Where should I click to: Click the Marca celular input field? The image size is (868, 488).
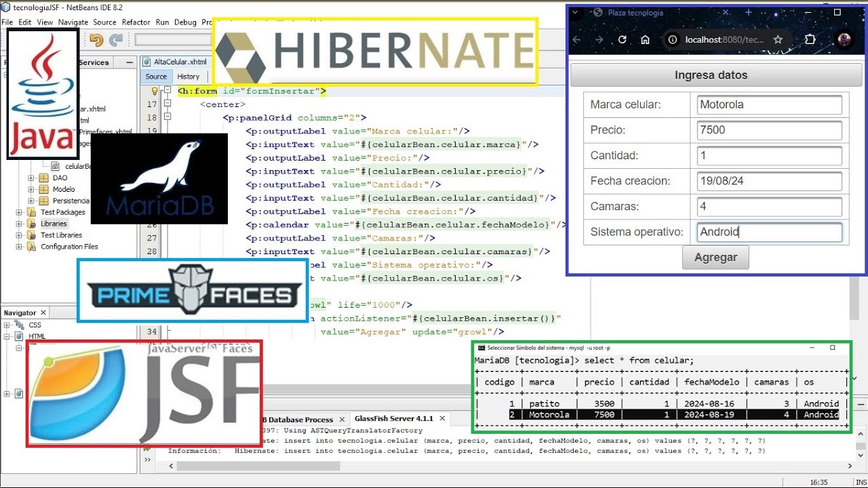click(x=769, y=105)
